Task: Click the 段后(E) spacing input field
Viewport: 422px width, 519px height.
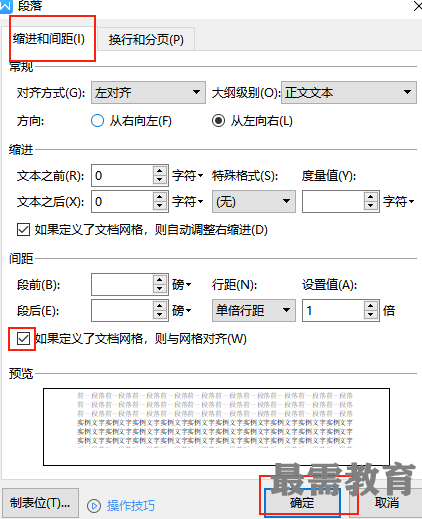Action: tap(122, 310)
